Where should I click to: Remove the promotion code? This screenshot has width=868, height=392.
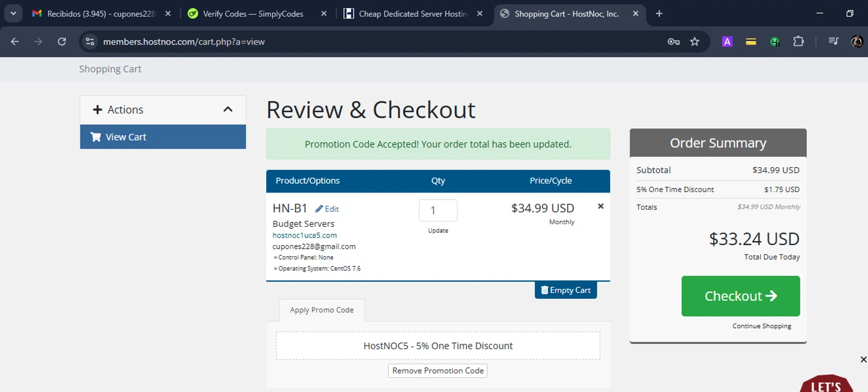coord(438,371)
